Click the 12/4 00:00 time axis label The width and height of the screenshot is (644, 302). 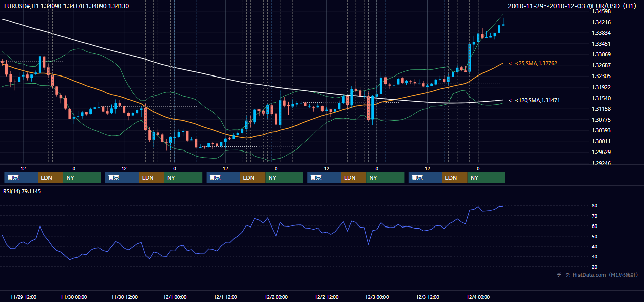point(478,297)
